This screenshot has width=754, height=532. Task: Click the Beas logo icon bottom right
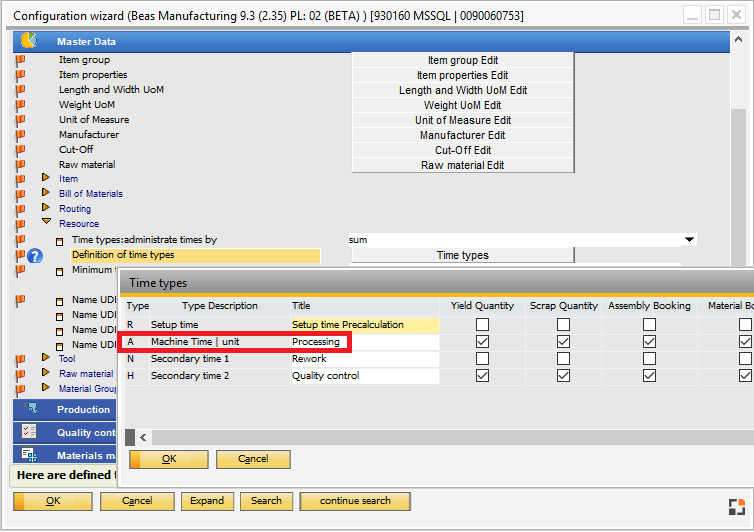point(736,506)
